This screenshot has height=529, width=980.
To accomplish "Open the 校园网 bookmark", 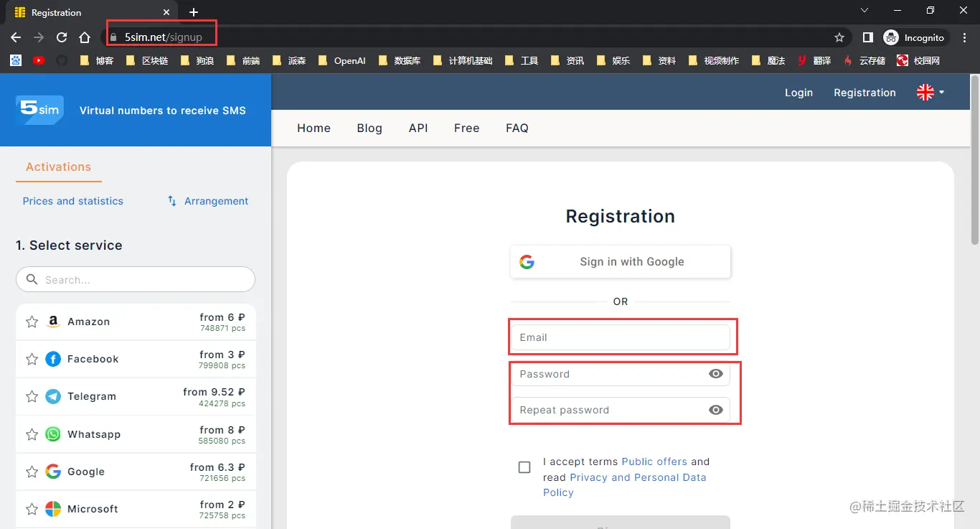I will click(x=918, y=60).
